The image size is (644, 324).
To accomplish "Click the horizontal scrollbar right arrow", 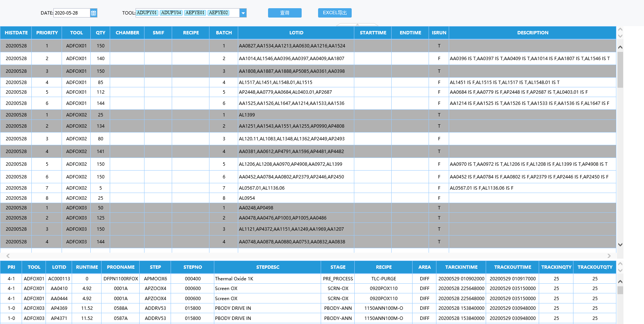I will 609,256.
